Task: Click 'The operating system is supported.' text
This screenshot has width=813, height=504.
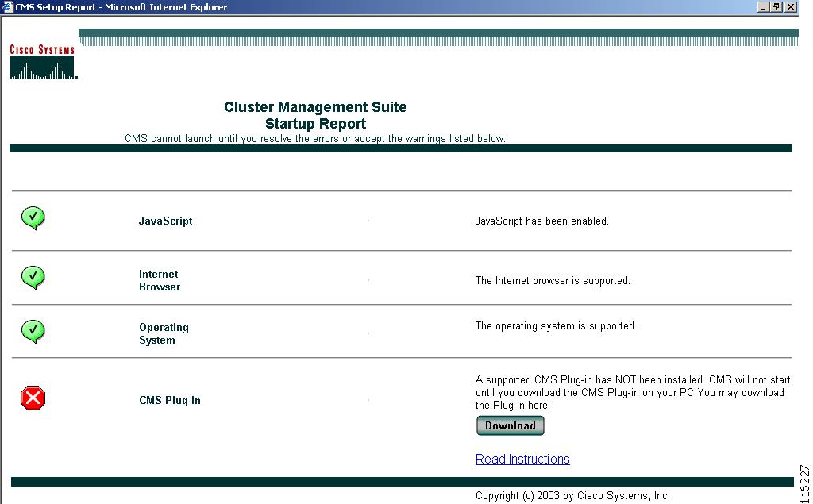Action: point(556,325)
